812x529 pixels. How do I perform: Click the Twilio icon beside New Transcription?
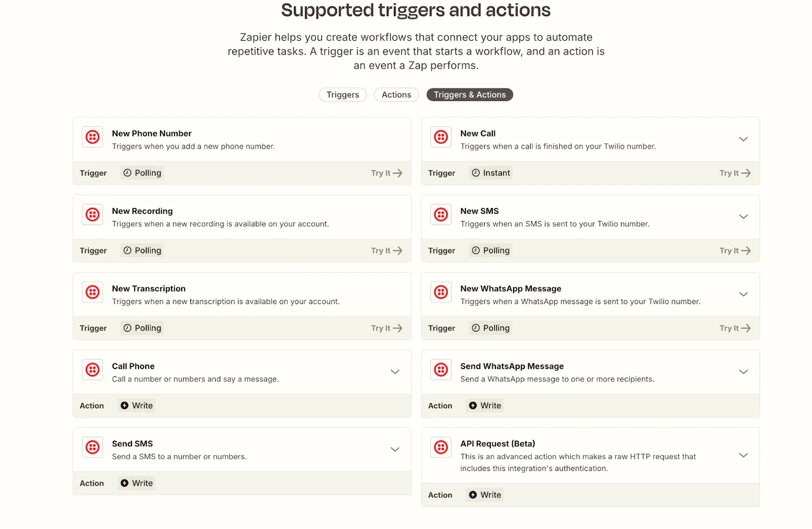92,292
